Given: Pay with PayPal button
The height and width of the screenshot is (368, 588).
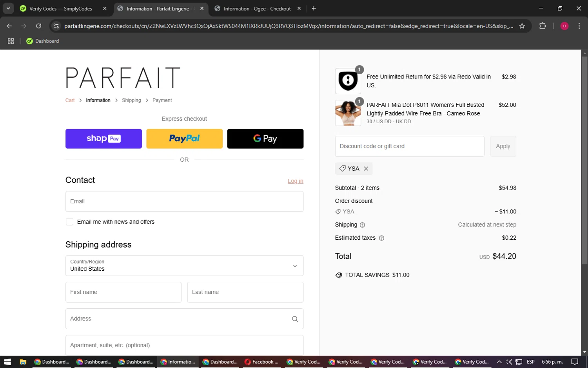Looking at the screenshot, I should coord(184,139).
